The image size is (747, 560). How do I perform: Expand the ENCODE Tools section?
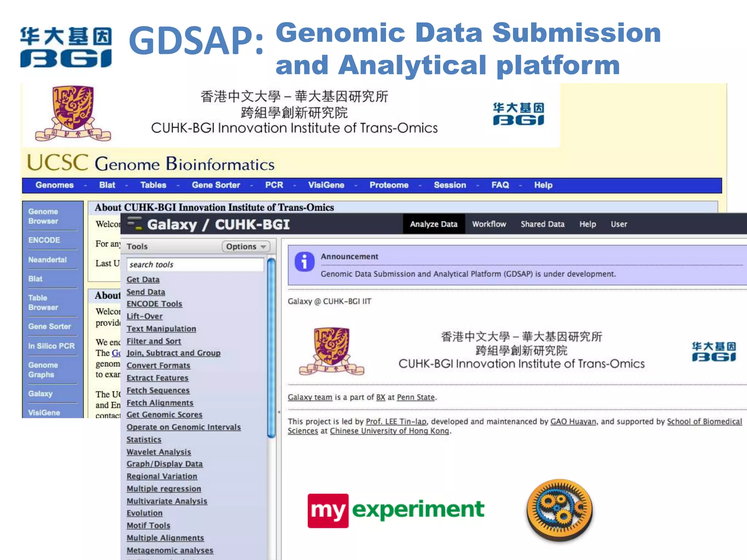[x=154, y=304]
